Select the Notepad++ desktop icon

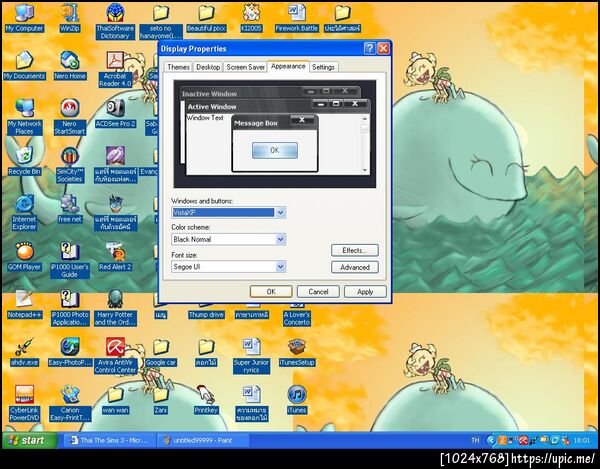click(24, 305)
